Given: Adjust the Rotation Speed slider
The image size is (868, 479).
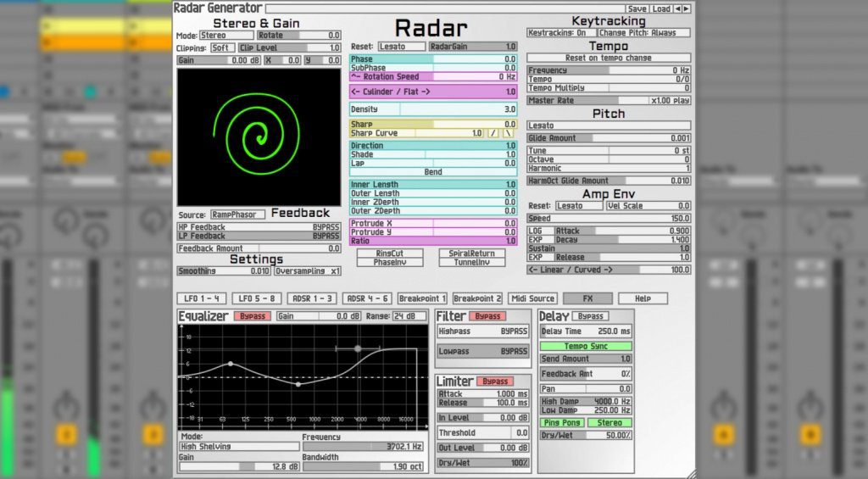Looking at the screenshot, I should [433, 77].
